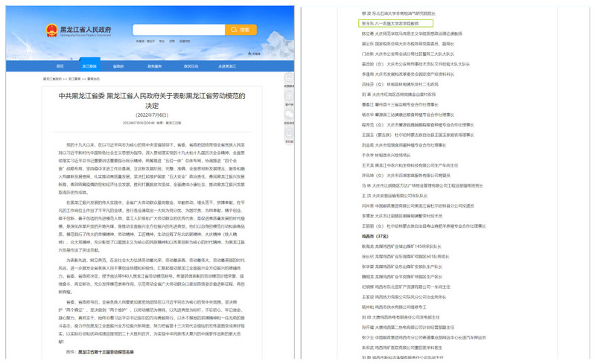Click the row starting with 李革发
Image resolution: width=595 pixels, height=364 pixels.
[x=402, y=216]
